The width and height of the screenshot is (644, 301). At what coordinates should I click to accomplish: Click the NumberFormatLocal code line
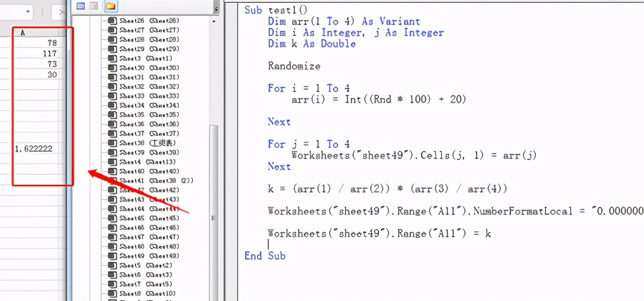(x=456, y=211)
